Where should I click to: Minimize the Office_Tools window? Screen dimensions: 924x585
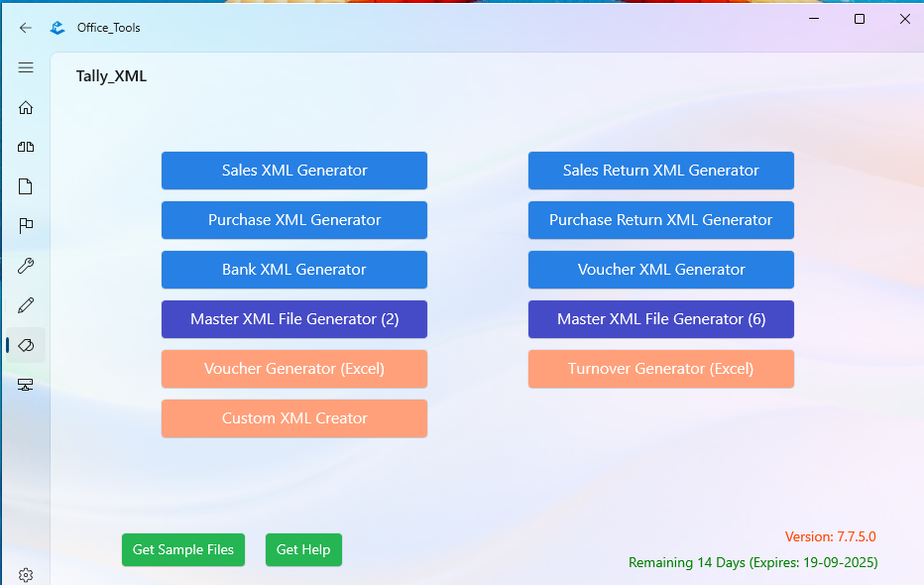click(x=814, y=19)
